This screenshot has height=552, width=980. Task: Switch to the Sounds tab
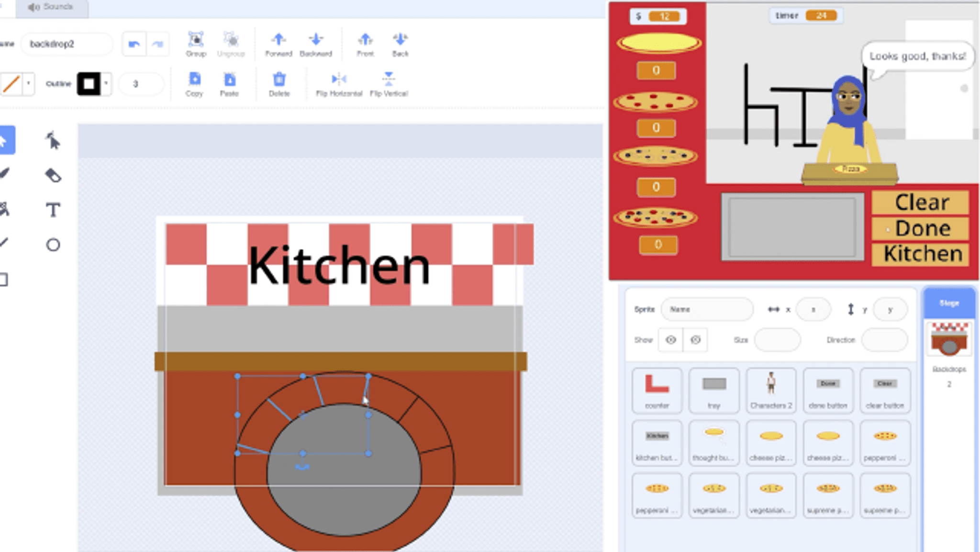[51, 7]
